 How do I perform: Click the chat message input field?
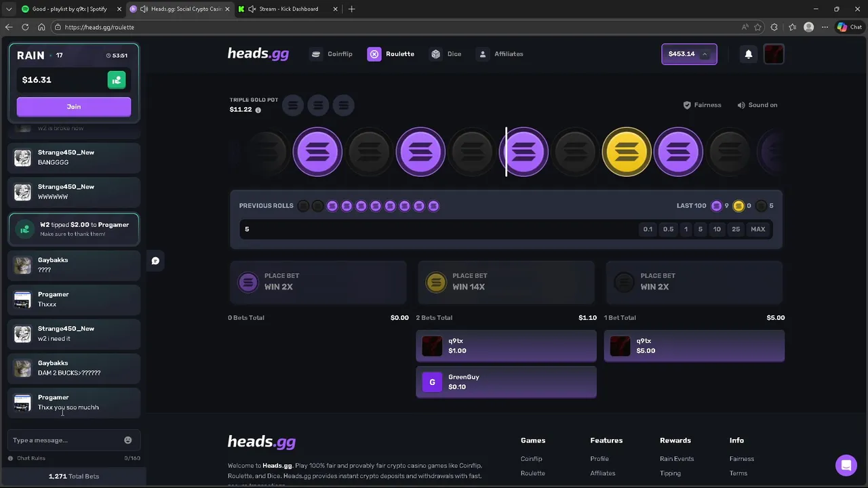pyautogui.click(x=66, y=441)
